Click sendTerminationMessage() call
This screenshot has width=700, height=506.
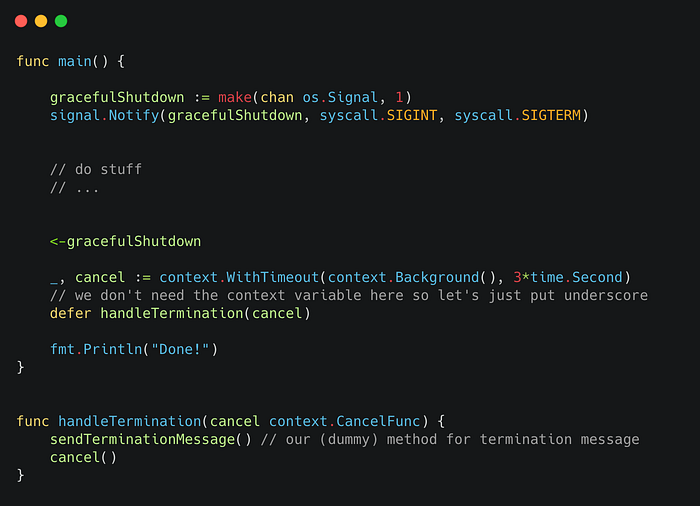151,439
